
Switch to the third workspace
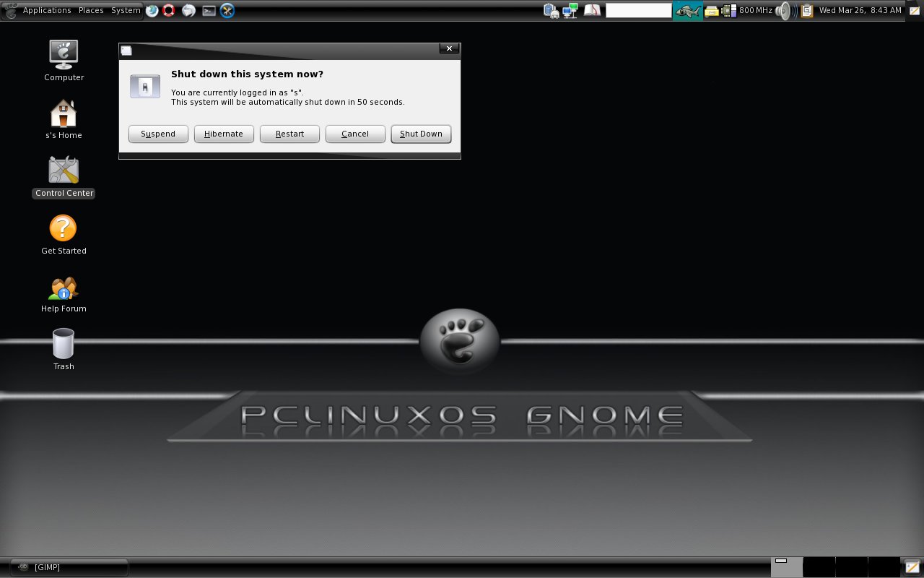coord(851,567)
